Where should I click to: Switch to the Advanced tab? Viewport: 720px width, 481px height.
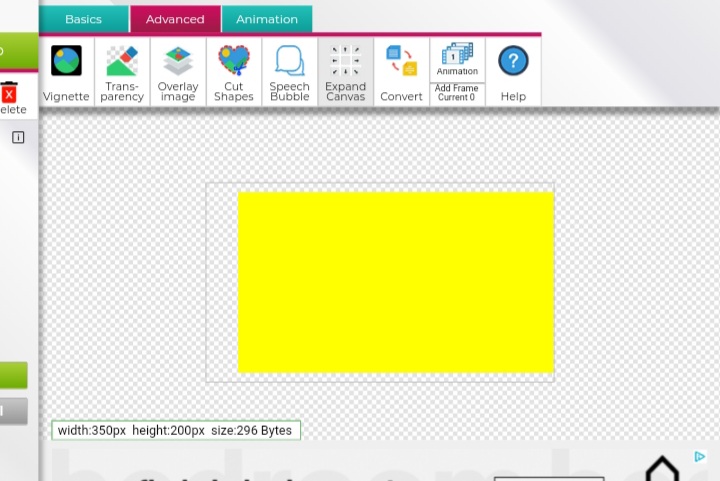point(175,19)
